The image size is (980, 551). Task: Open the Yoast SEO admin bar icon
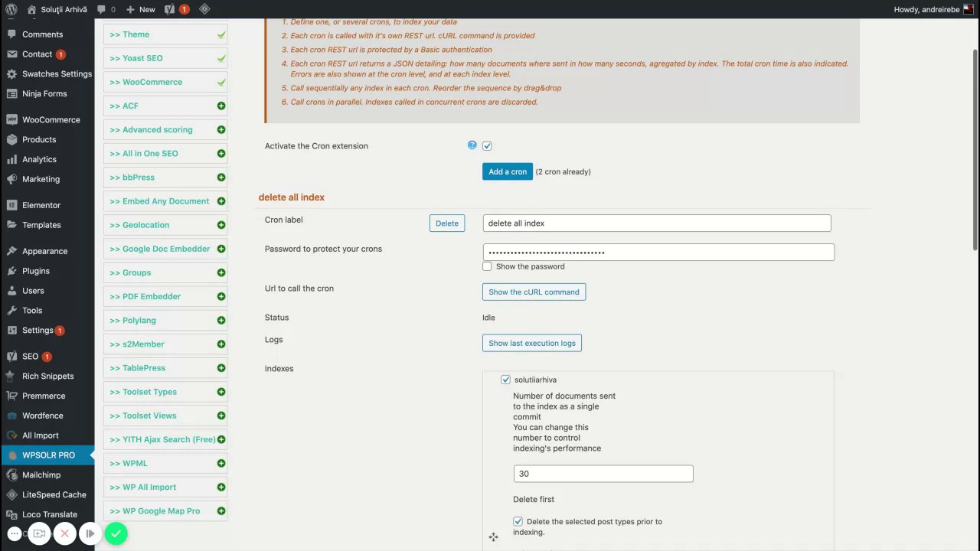(x=170, y=9)
